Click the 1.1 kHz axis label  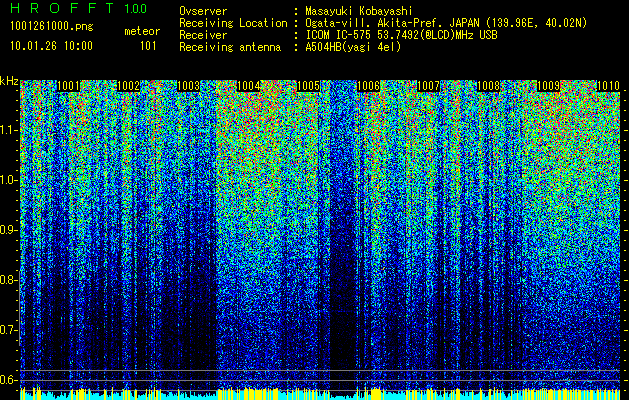(x=8, y=130)
